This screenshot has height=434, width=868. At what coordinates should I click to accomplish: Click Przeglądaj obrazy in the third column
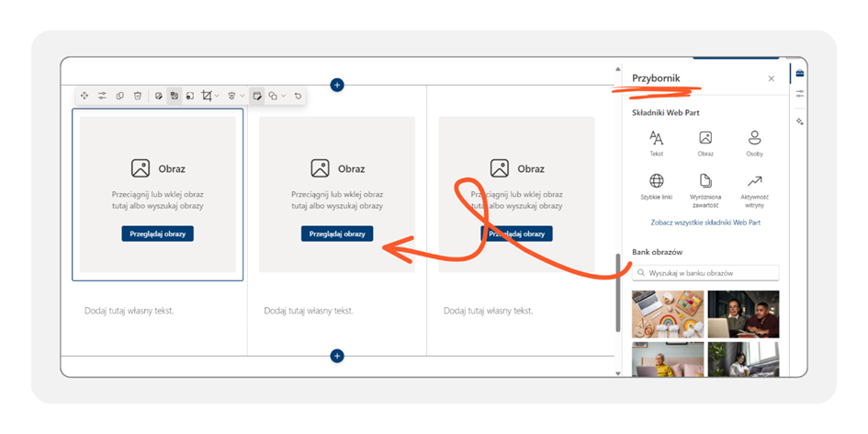[x=516, y=234]
